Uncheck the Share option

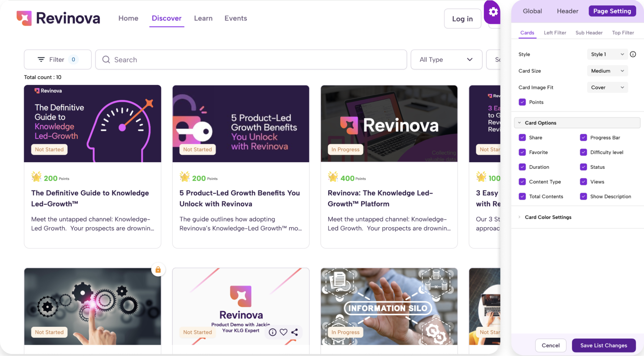click(x=522, y=137)
